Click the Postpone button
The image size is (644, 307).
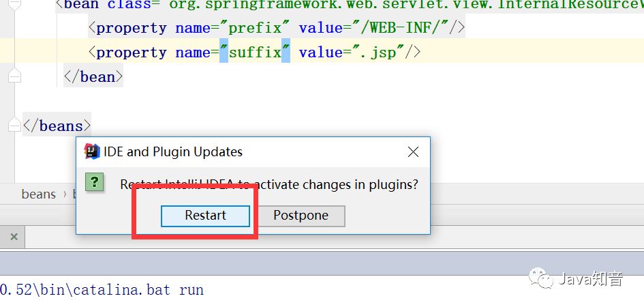[301, 216]
